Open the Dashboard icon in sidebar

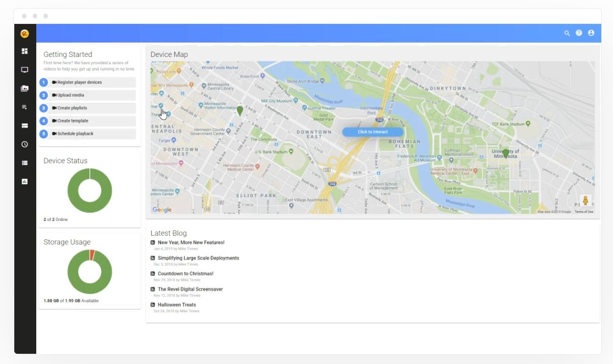[x=24, y=51]
